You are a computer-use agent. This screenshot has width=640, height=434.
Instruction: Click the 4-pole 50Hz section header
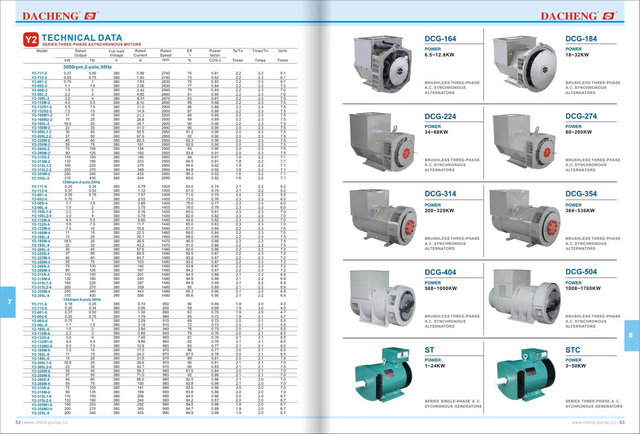81,182
